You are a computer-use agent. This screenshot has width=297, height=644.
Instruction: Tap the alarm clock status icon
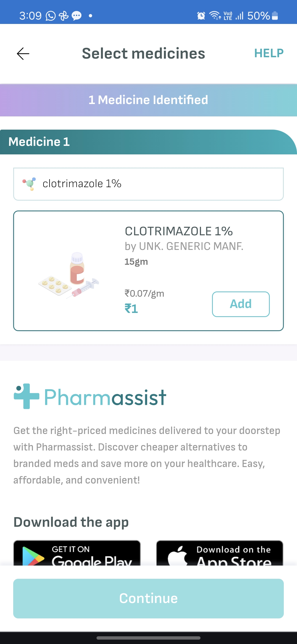tap(201, 16)
